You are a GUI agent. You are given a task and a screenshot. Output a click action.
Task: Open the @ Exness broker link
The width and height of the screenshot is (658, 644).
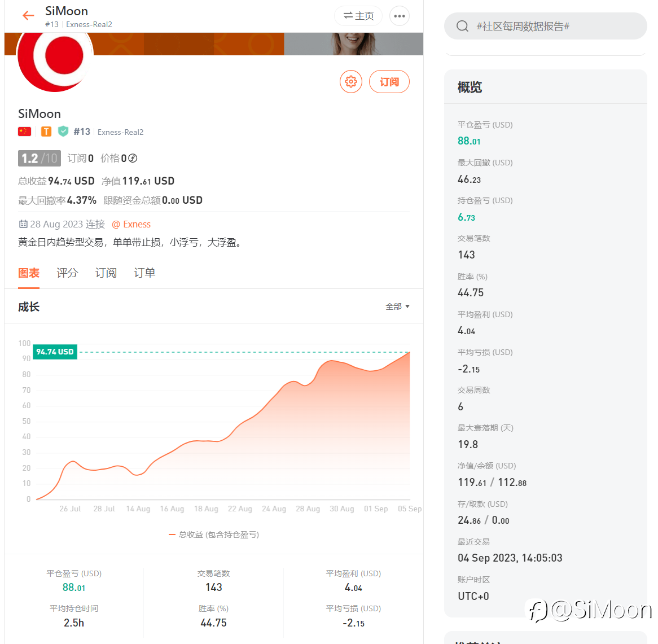coord(131,224)
